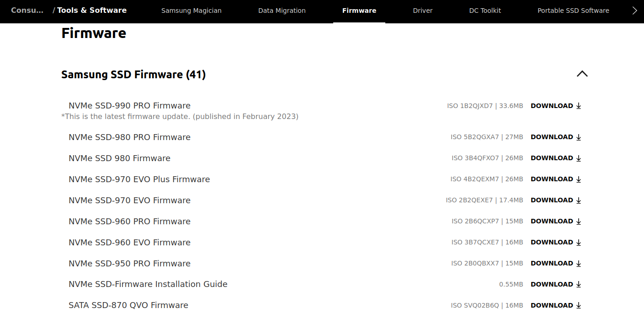
Task: Show more tabs with right arrow in navigation bar
Action: pos(634,11)
